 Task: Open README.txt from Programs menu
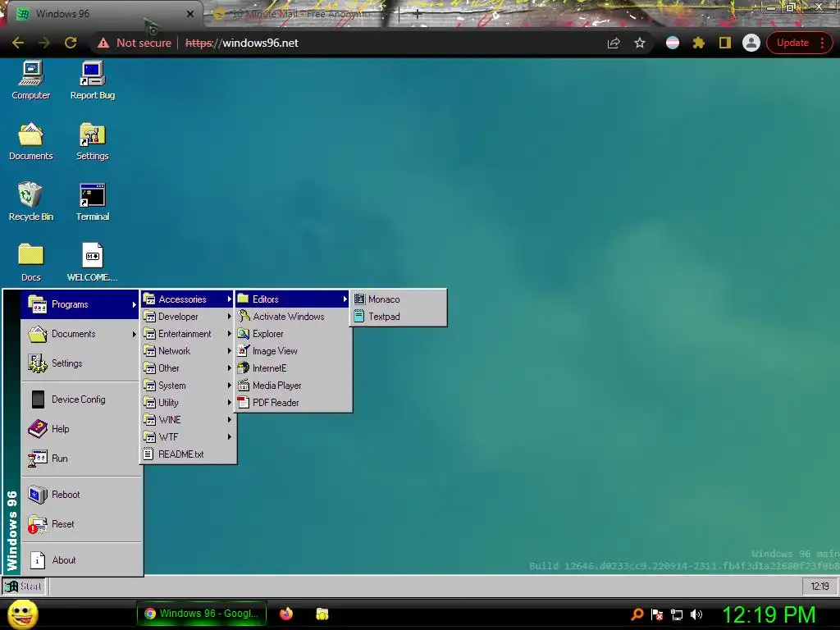[188, 454]
